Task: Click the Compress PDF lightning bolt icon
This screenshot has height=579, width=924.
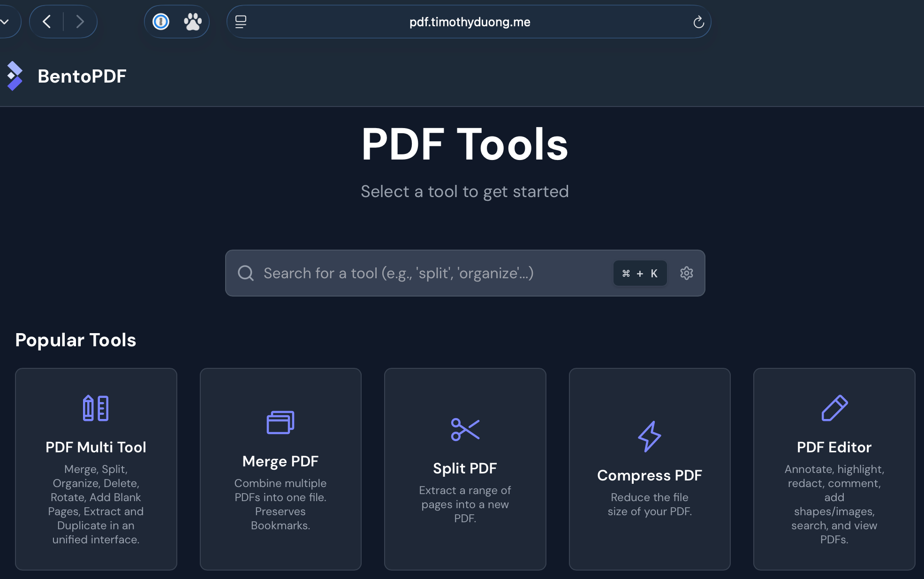Action: tap(649, 436)
